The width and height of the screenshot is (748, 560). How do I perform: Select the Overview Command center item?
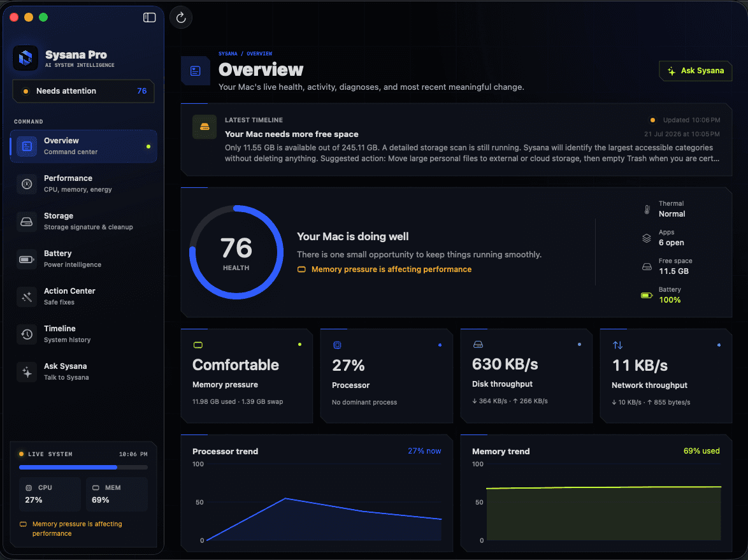(x=83, y=146)
